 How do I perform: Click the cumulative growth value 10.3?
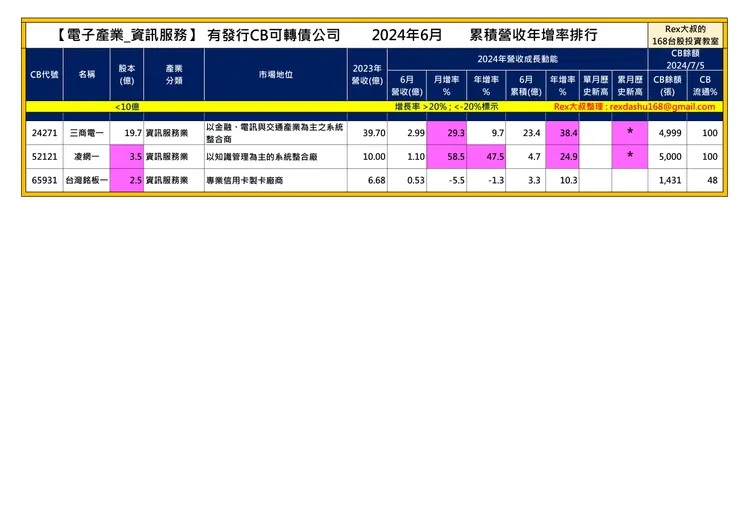coord(569,180)
